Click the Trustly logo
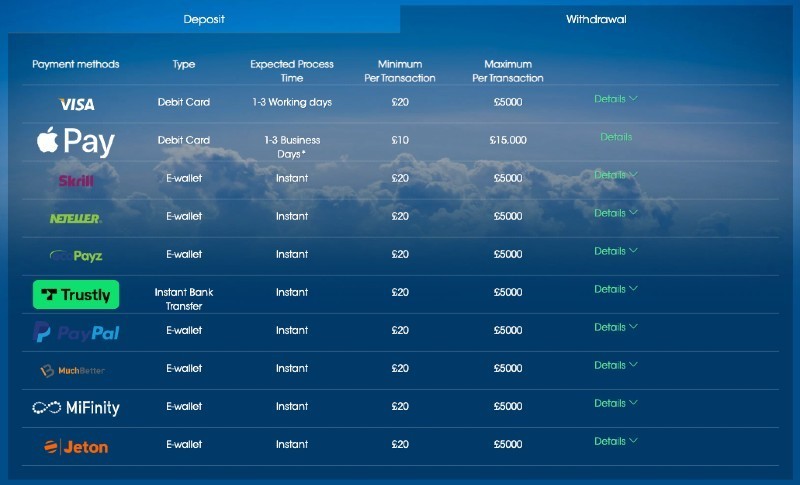Screen dimensions: 800x485 (x=76, y=294)
